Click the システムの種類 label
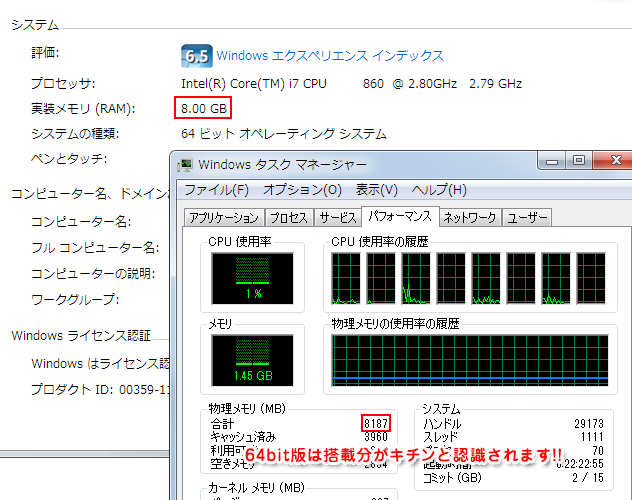632x500 pixels. tap(75, 133)
